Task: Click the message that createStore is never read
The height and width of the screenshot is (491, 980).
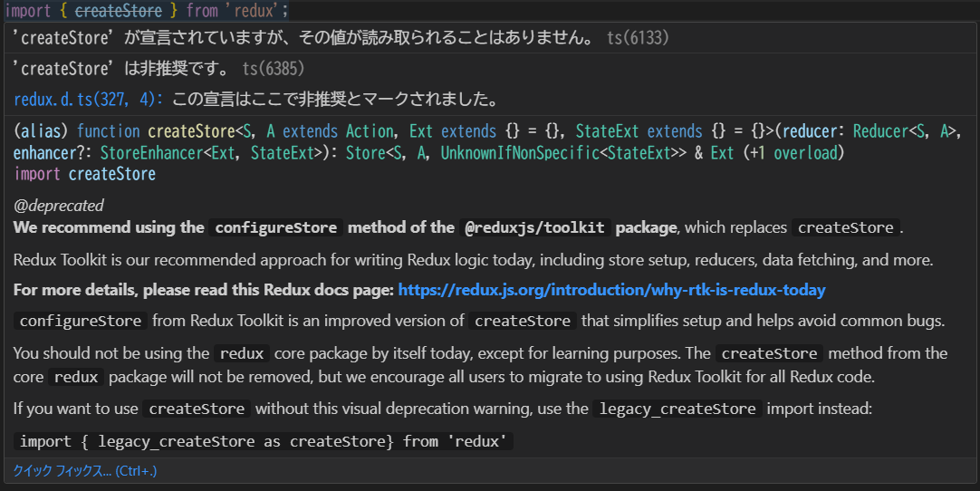Action: click(305, 38)
